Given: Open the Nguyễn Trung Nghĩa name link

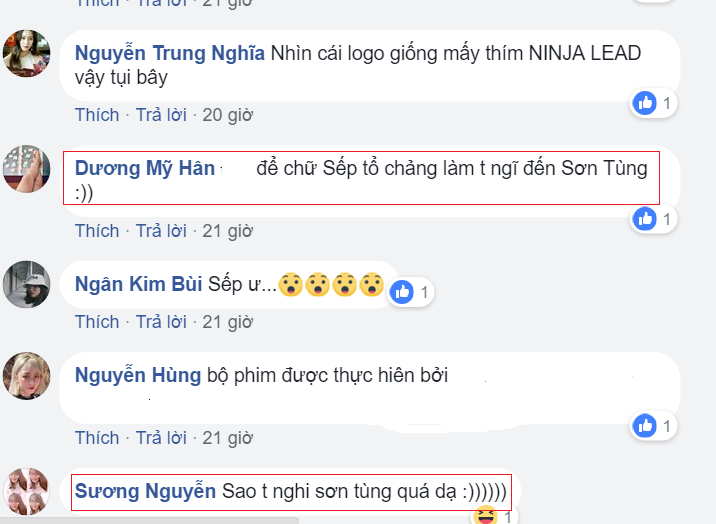Looking at the screenshot, I should click(169, 52).
